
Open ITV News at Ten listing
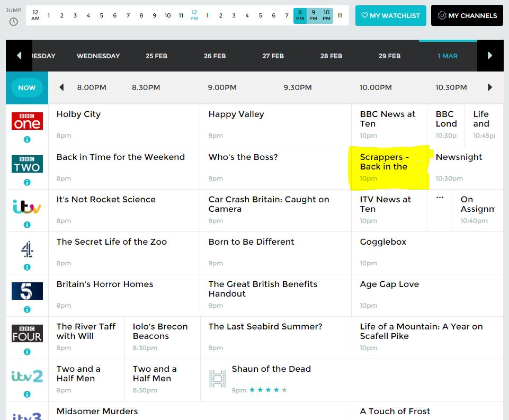pyautogui.click(x=389, y=211)
